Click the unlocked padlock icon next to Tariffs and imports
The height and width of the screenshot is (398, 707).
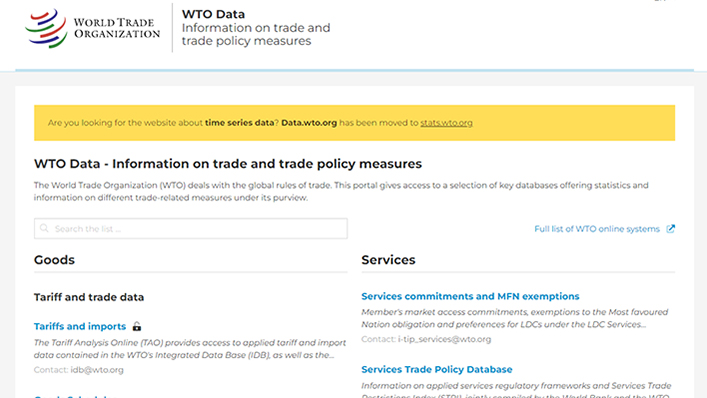[137, 326]
